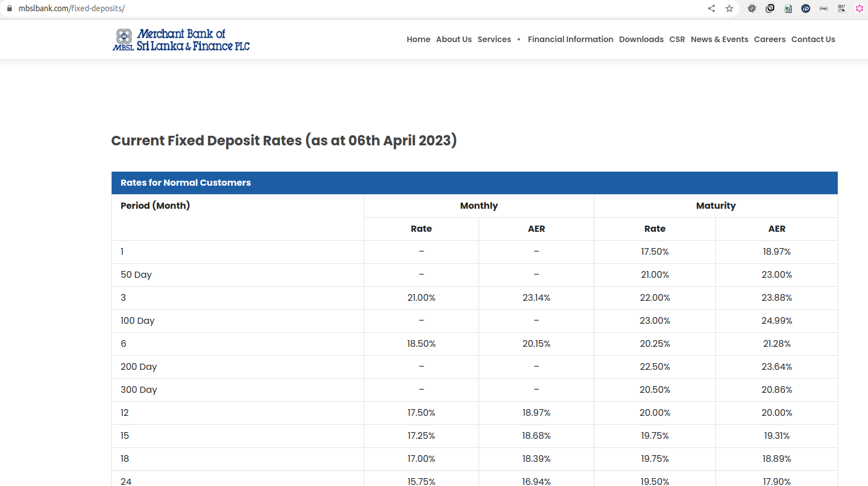The width and height of the screenshot is (868, 486).
Task: Open the bug-shaped extension icon
Action: [752, 8]
